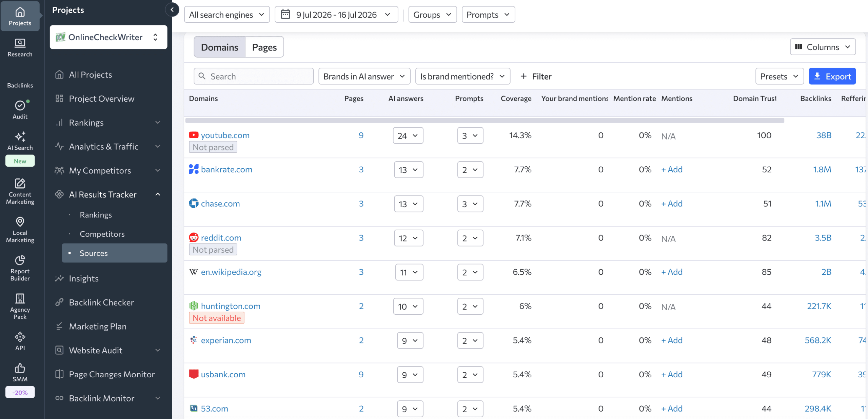The width and height of the screenshot is (868, 419).
Task: Sort by the Coverage column header
Action: click(x=516, y=98)
